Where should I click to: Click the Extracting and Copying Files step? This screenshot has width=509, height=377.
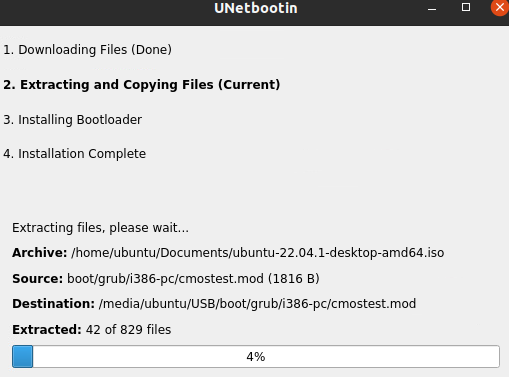coord(142,85)
